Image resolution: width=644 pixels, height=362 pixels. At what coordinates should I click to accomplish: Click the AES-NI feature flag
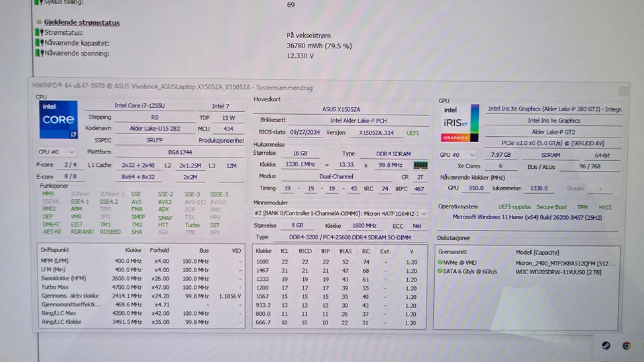(52, 232)
